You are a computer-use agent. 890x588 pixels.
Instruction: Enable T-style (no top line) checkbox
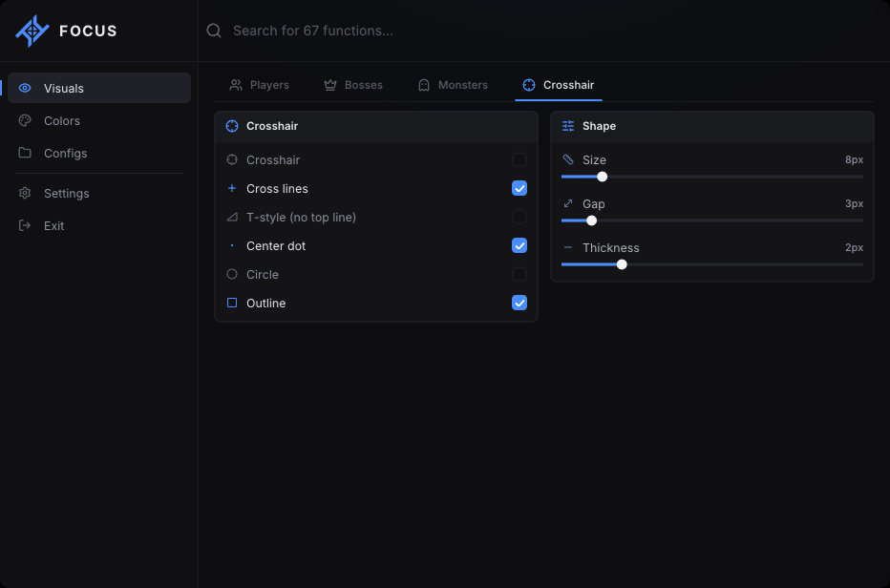point(519,217)
